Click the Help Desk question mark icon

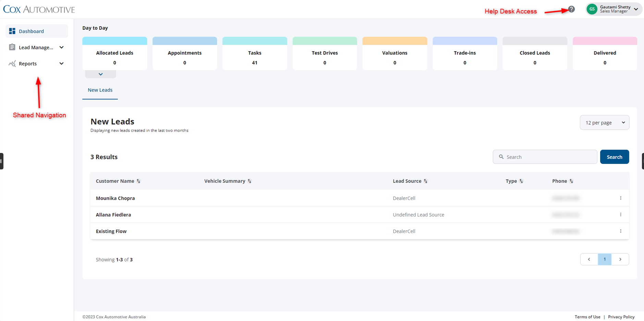571,9
